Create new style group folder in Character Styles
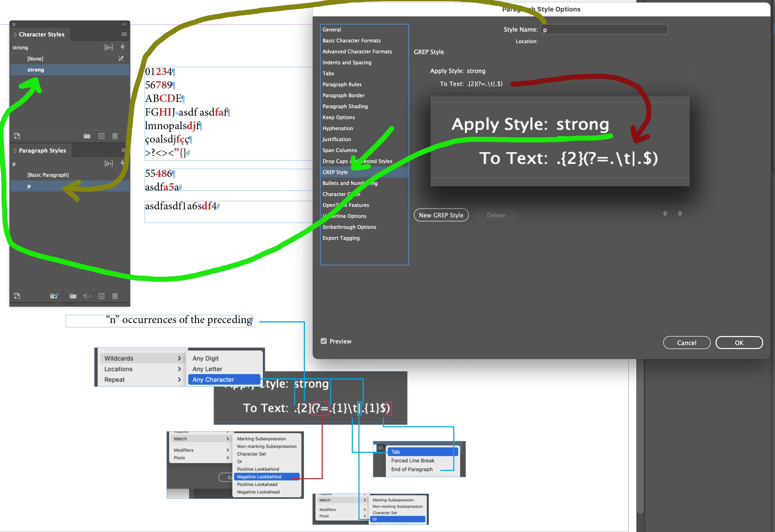This screenshot has width=775, height=532. tap(87, 136)
